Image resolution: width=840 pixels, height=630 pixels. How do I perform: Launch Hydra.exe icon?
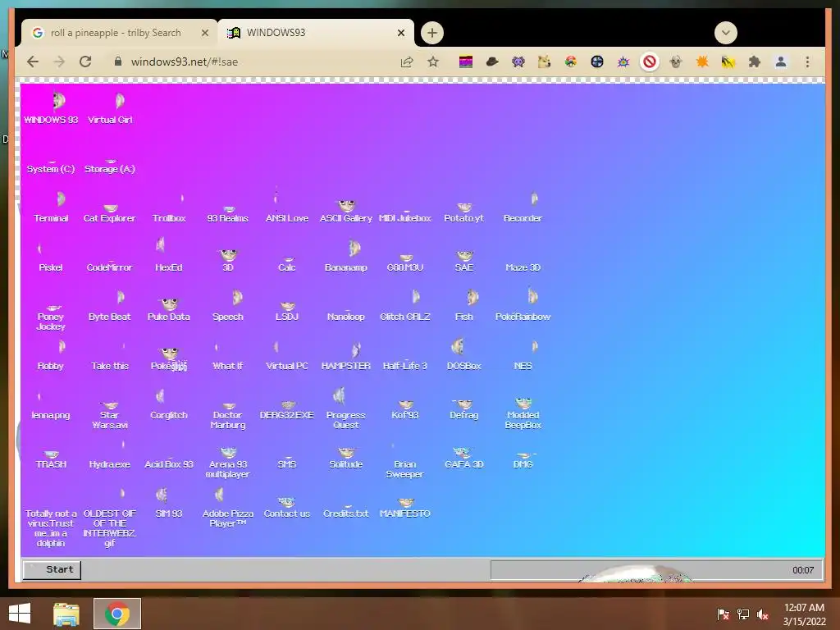(x=110, y=456)
